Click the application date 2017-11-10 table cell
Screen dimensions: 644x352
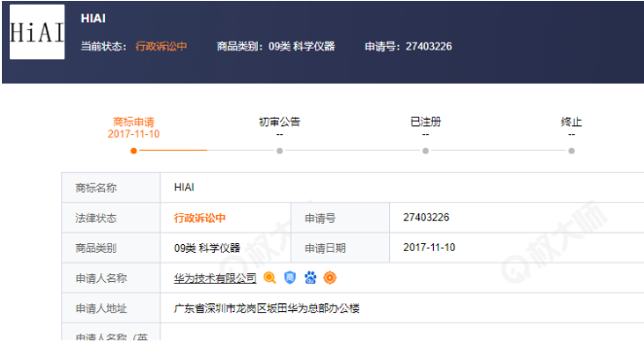pos(517,248)
